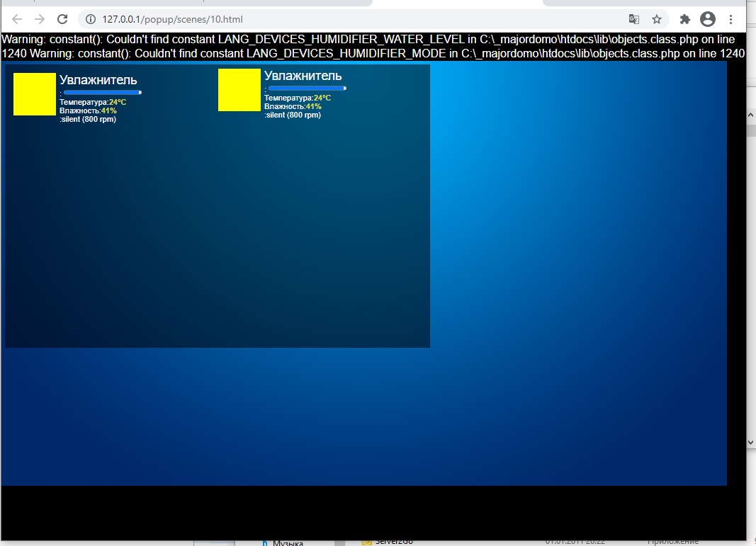The image size is (756, 546).
Task: View site information icon in address bar
Action: (x=91, y=19)
